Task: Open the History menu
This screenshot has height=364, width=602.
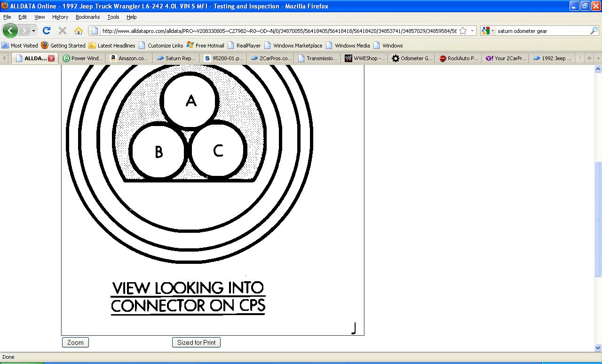Action: point(60,17)
